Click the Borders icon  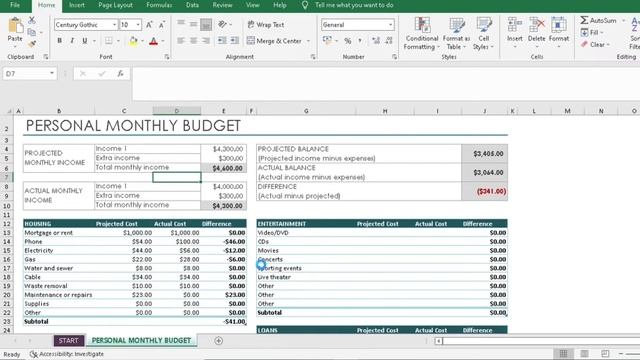click(x=109, y=41)
